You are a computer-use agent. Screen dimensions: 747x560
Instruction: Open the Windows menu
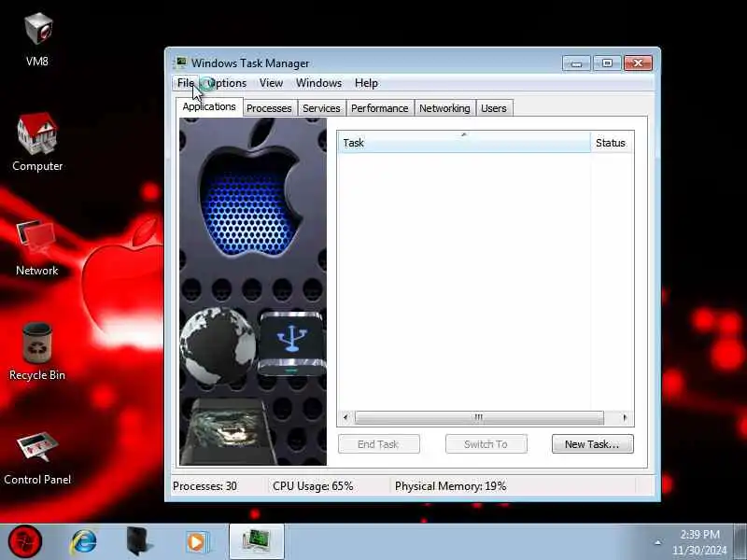[x=318, y=83]
